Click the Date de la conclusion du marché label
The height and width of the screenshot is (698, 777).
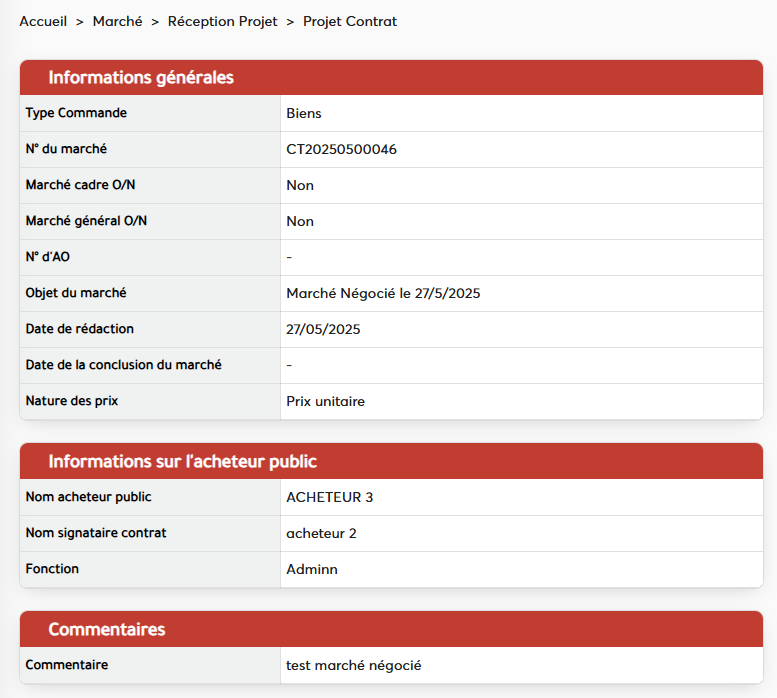pyautogui.click(x=123, y=365)
